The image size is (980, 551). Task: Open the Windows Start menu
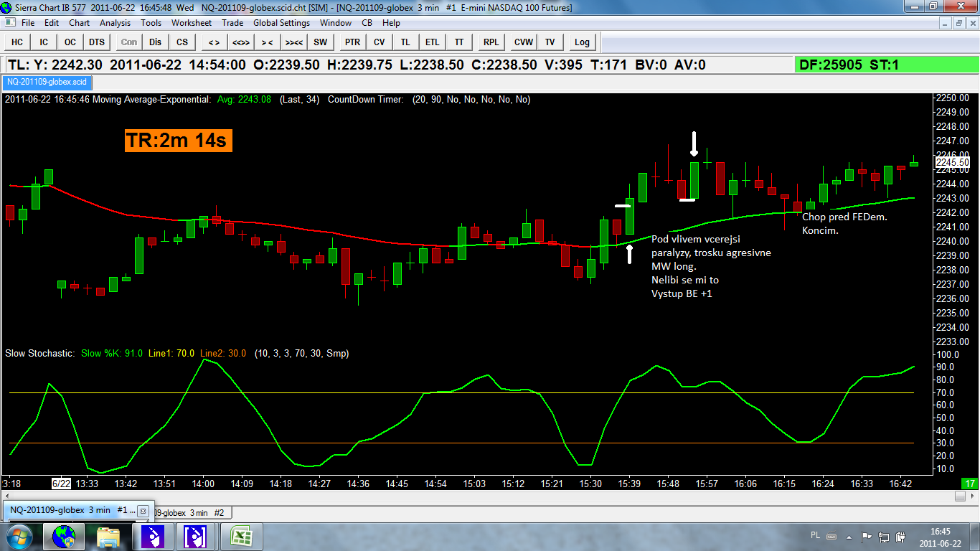[19, 536]
